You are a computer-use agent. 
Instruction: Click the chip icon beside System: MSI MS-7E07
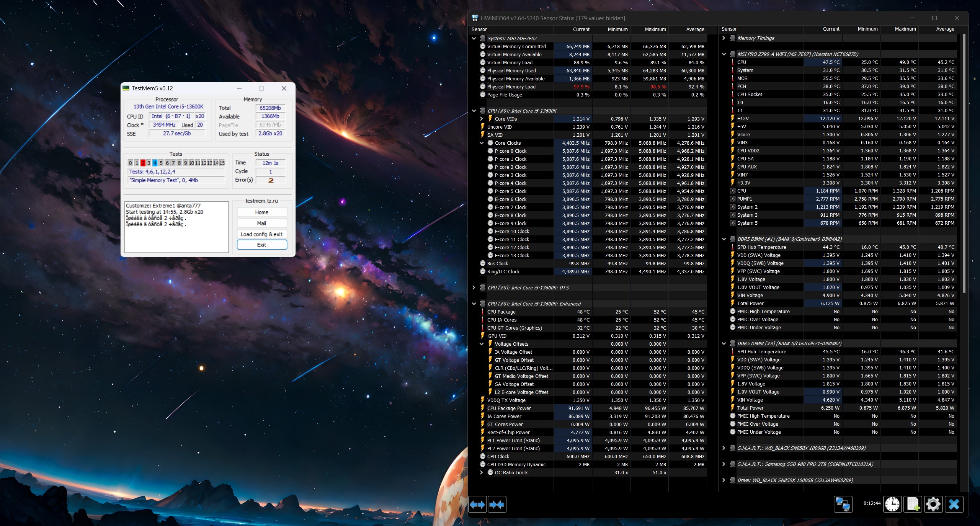point(483,38)
